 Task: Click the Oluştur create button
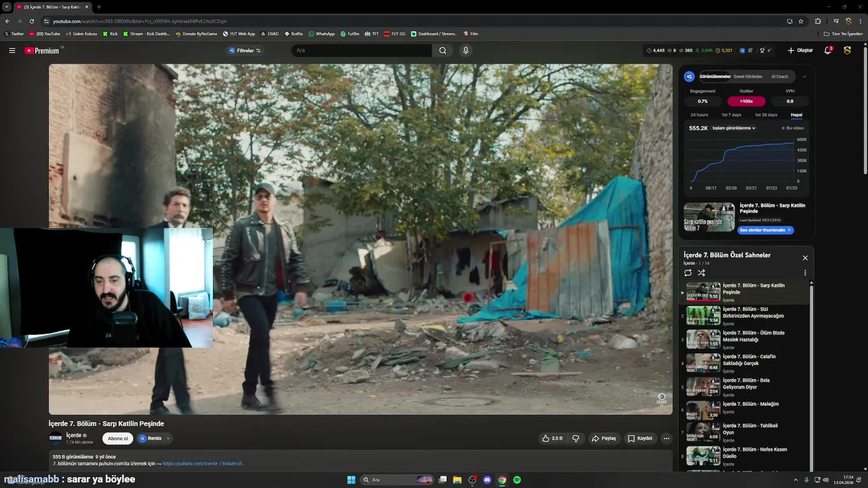[800, 50]
